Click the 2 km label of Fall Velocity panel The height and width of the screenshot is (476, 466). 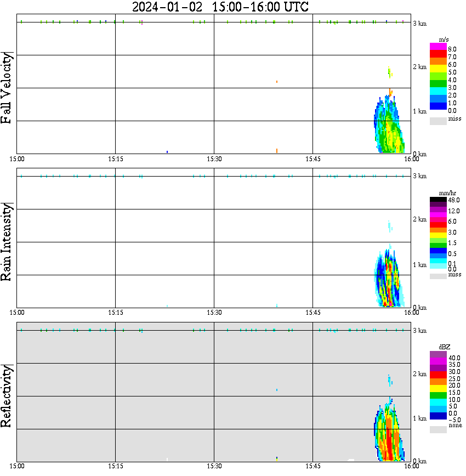[419, 67]
